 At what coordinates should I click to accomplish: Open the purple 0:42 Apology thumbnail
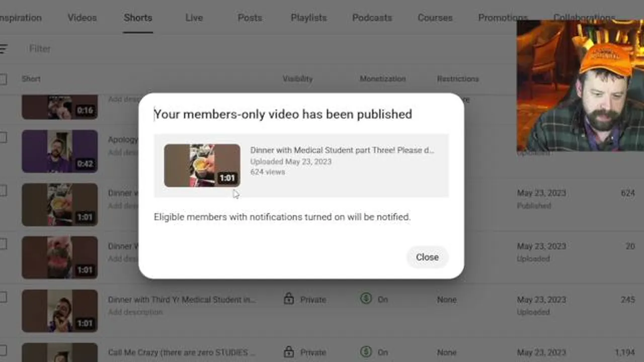[x=59, y=151]
